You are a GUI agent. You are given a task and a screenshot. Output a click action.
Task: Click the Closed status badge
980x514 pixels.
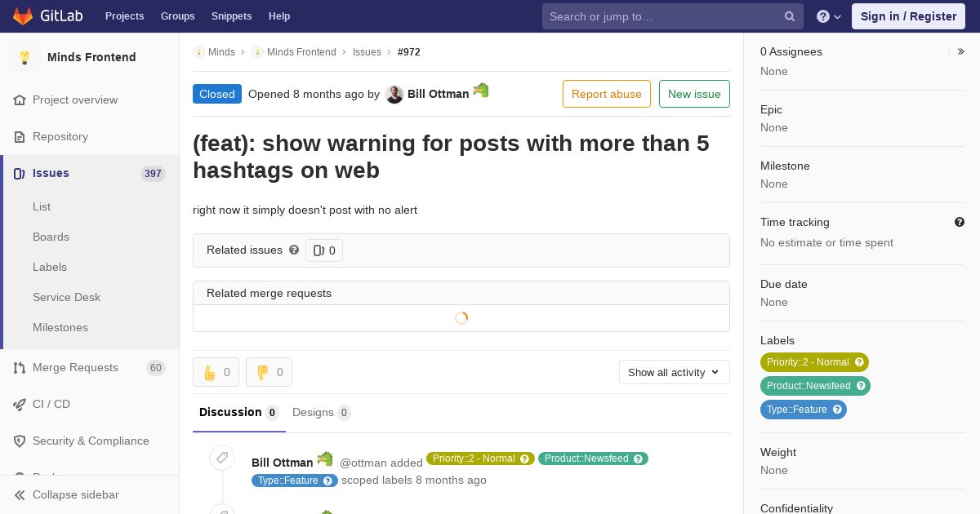pyautogui.click(x=217, y=94)
